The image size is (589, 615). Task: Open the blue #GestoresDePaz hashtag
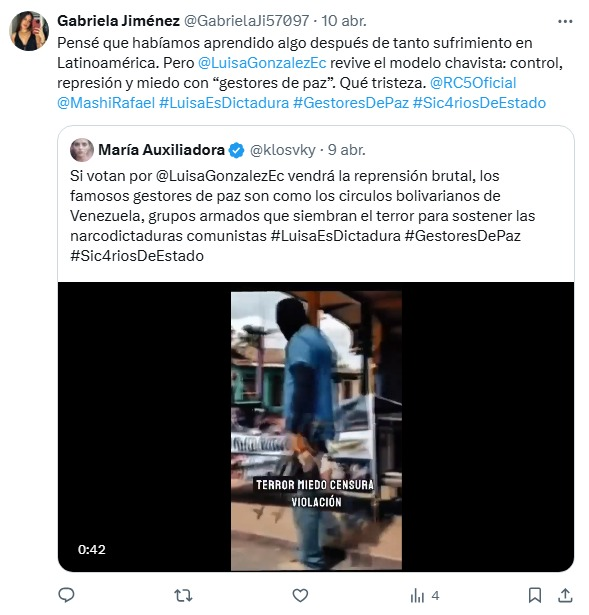(x=351, y=103)
